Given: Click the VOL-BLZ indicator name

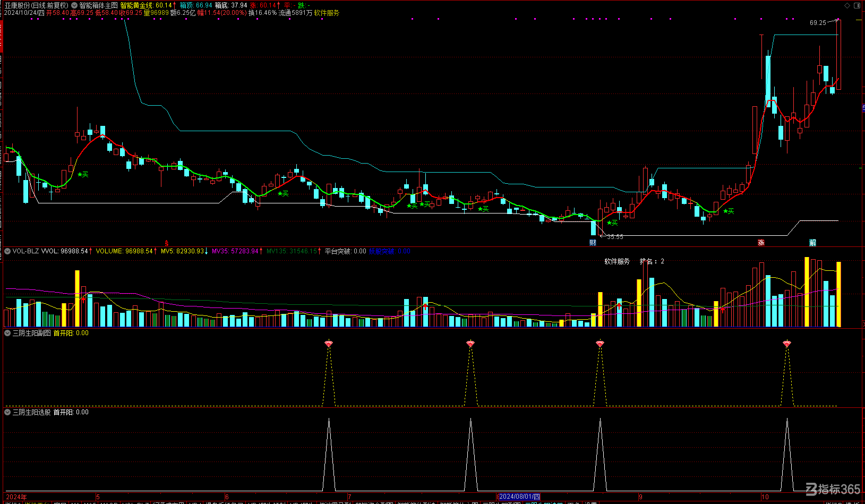Looking at the screenshot, I should [x=25, y=251].
